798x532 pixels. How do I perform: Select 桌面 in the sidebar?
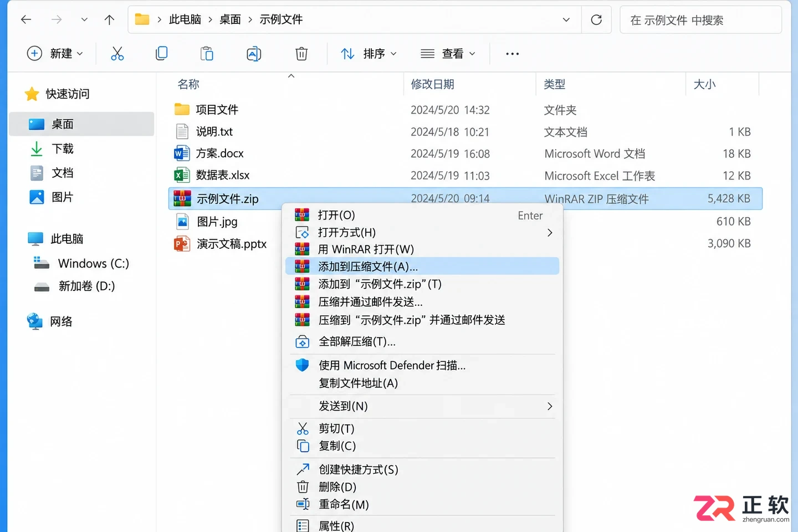tap(82, 124)
